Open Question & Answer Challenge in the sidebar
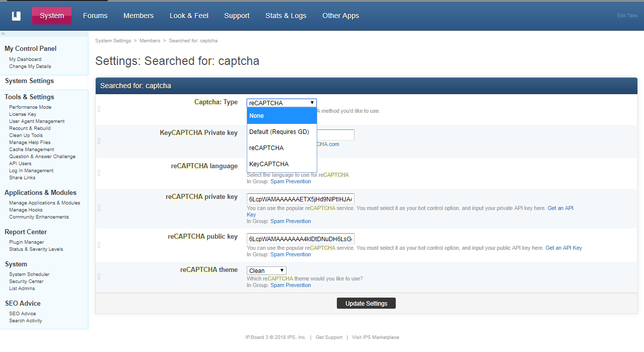644x352 pixels. (x=42, y=157)
